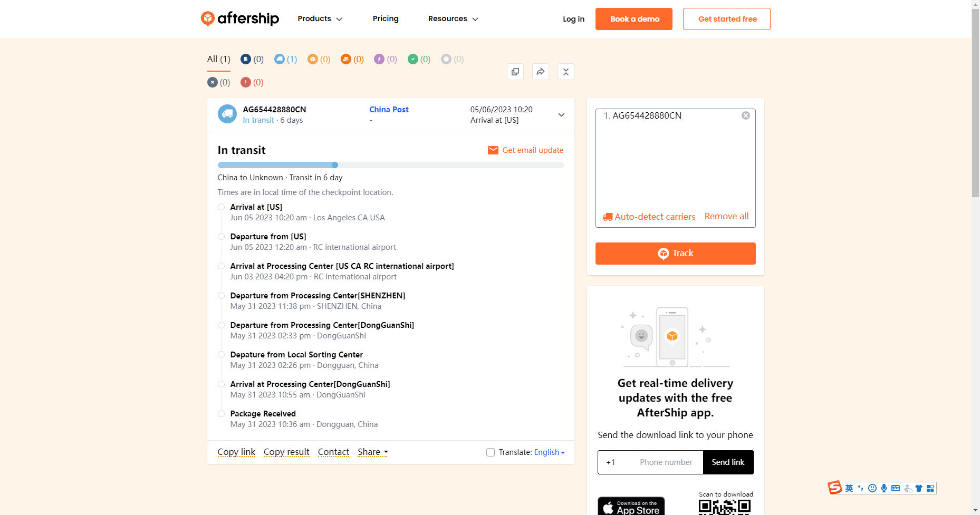Filter by red Exception exclamation status
This screenshot has width=980, height=515.
click(x=252, y=82)
